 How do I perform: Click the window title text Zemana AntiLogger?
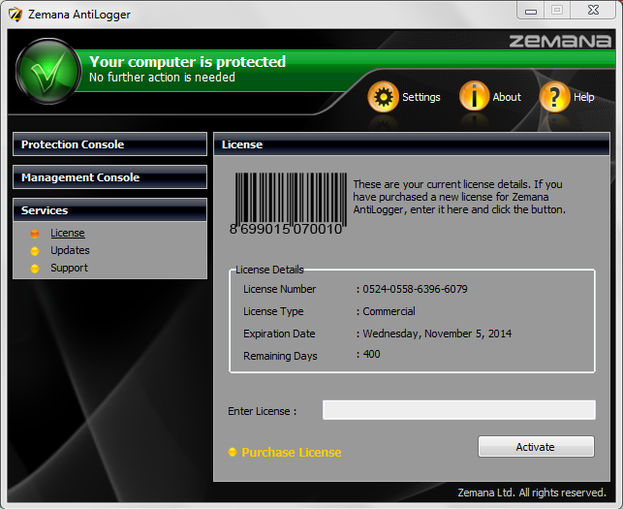pos(79,15)
